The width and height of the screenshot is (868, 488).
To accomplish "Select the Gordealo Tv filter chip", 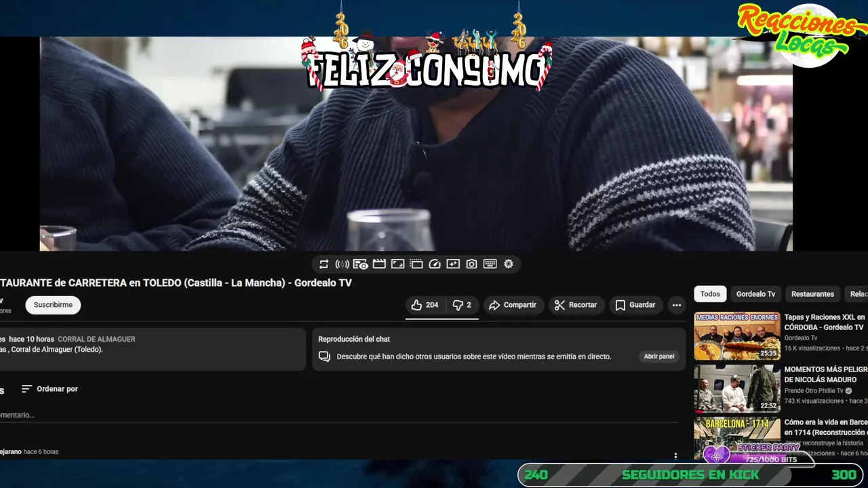I will pyautogui.click(x=755, y=294).
